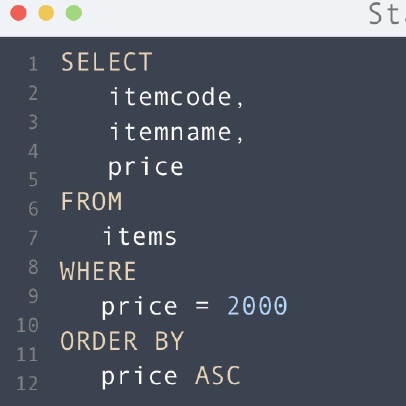The width and height of the screenshot is (406, 406).
Task: Click the equals sign in the condition
Action: (x=202, y=306)
